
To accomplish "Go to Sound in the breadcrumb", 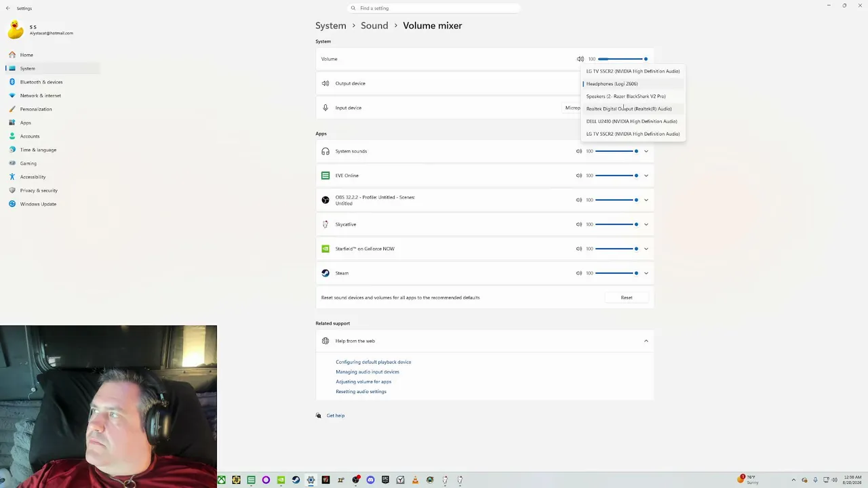I will click(x=374, y=26).
